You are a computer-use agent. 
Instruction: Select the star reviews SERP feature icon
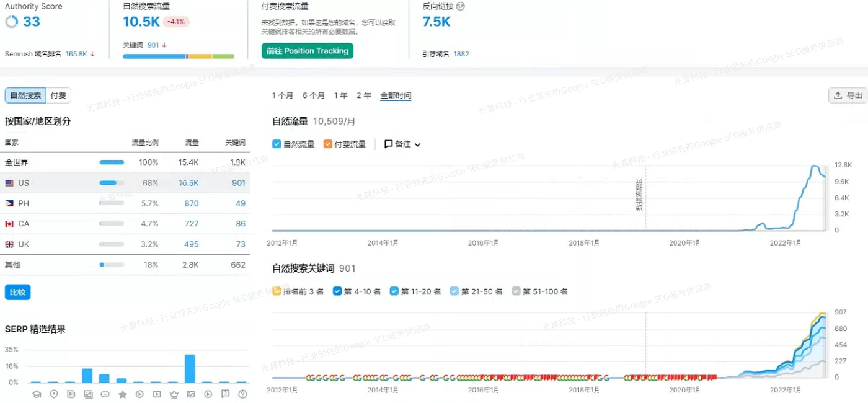click(x=123, y=394)
